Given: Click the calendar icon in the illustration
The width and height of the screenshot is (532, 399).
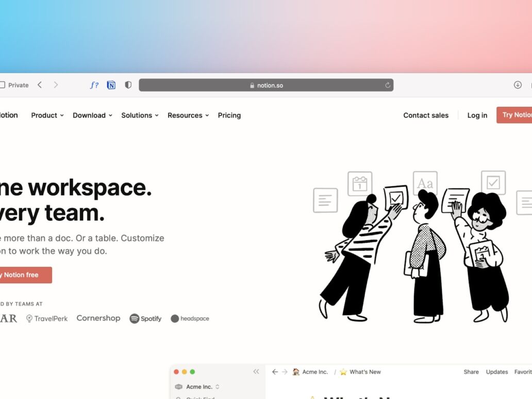Looking at the screenshot, I should [360, 184].
